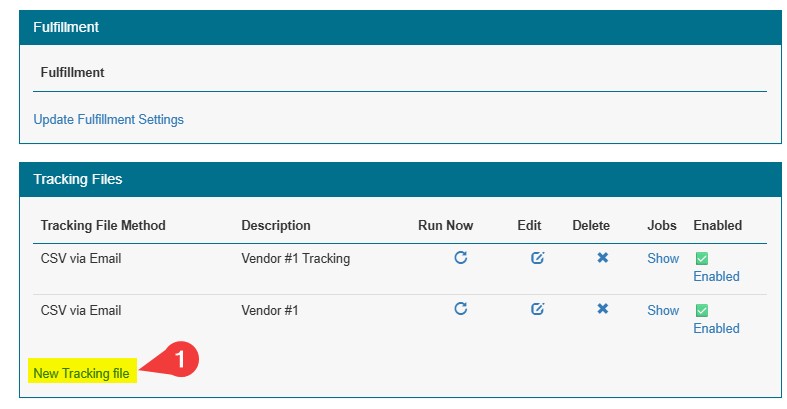Toggle Enabled checkbox for Vendor #1 Tracking
The image size is (787, 409).
(x=701, y=258)
